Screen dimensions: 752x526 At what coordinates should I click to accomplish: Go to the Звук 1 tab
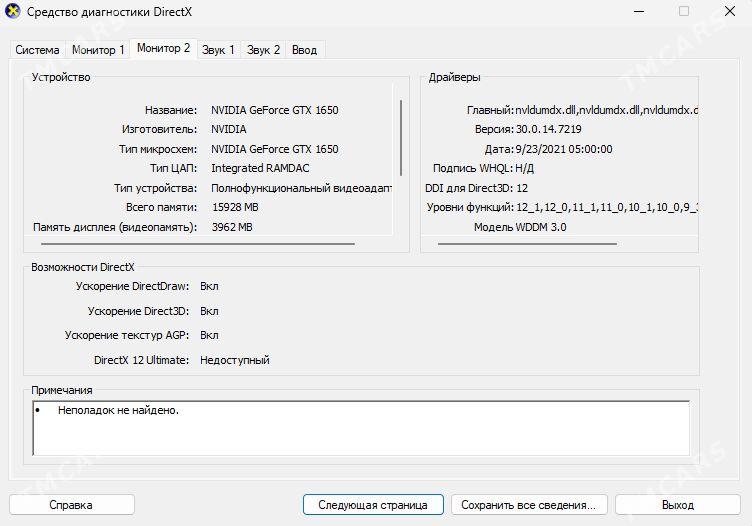point(218,50)
